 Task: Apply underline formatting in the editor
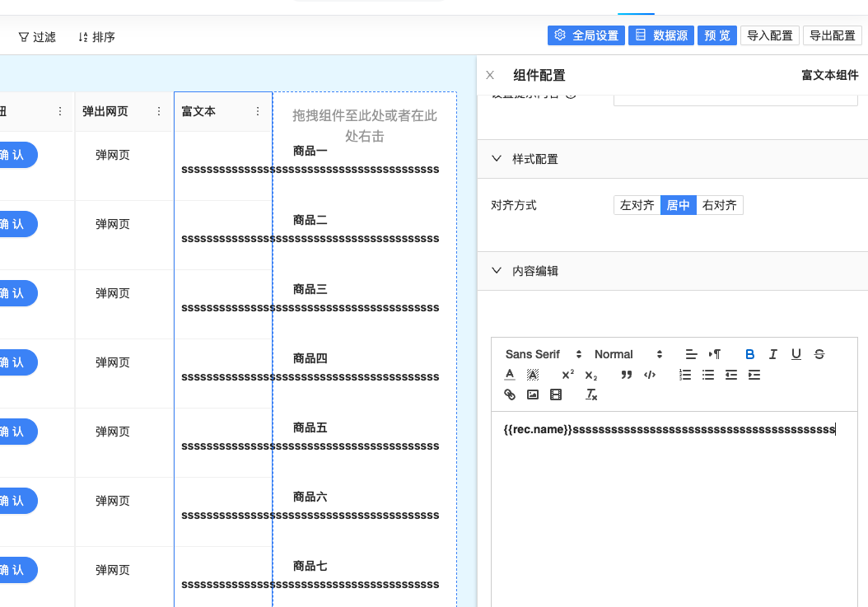point(796,354)
